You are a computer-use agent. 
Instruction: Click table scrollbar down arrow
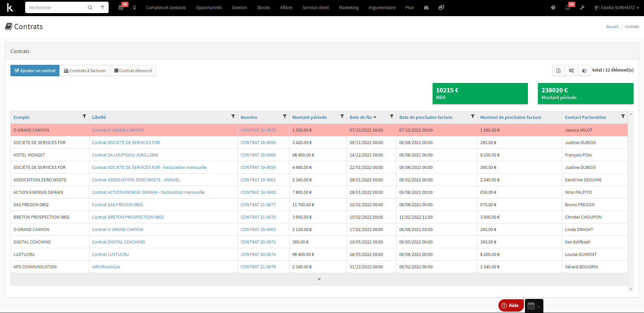click(x=631, y=289)
